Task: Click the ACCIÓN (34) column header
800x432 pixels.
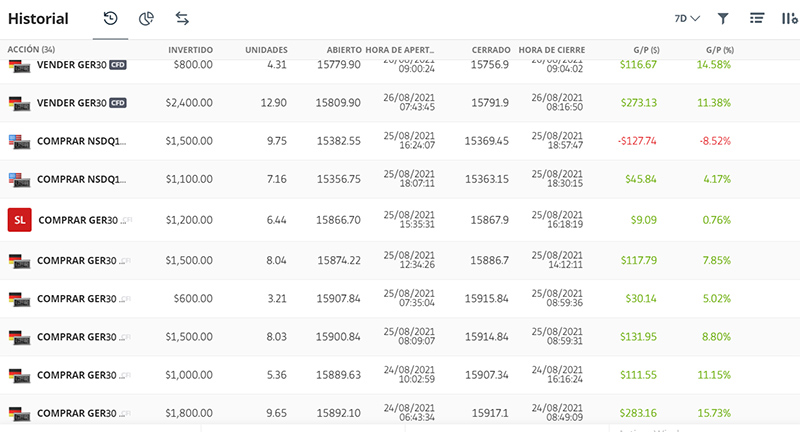Action: click(31, 49)
